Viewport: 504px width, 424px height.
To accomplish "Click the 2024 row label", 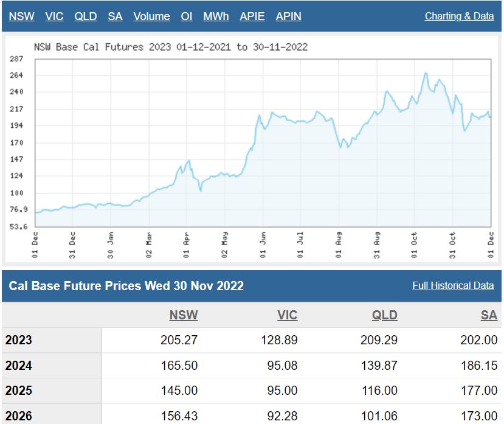I will coord(19,366).
